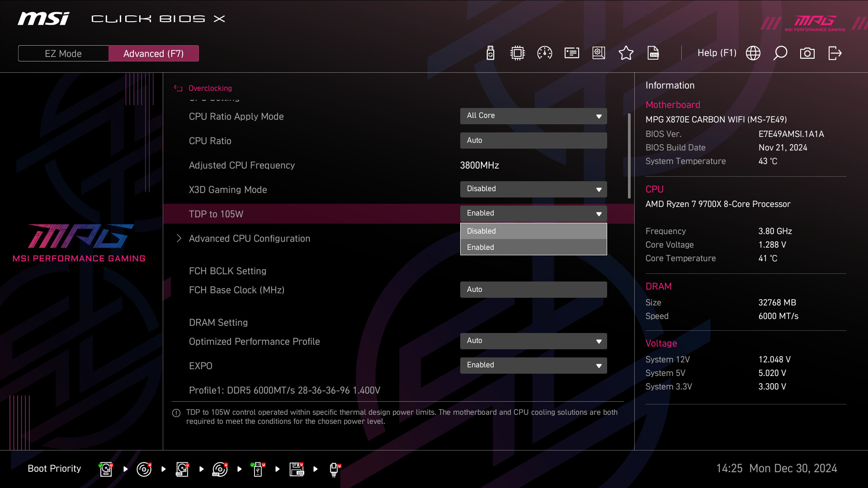Click the Profile1 DDR5 6000MT/s text
This screenshot has height=488, width=868.
click(x=284, y=390)
